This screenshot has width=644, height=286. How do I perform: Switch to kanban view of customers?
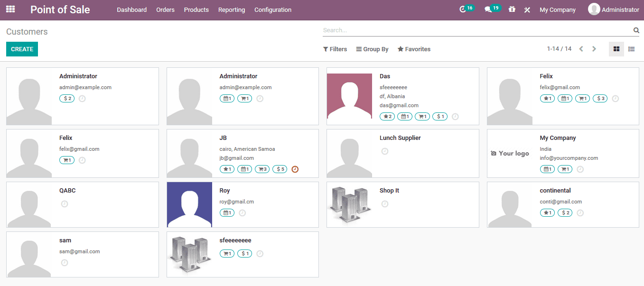point(616,48)
